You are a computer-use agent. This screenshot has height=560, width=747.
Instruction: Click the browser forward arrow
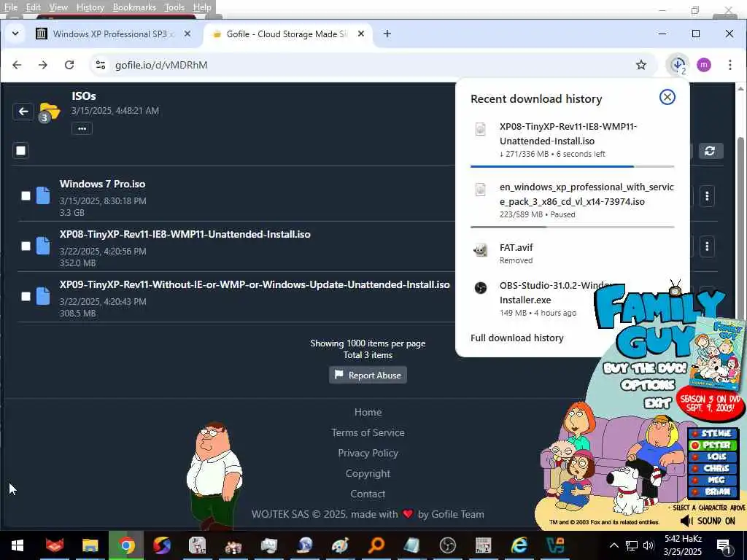(x=43, y=65)
